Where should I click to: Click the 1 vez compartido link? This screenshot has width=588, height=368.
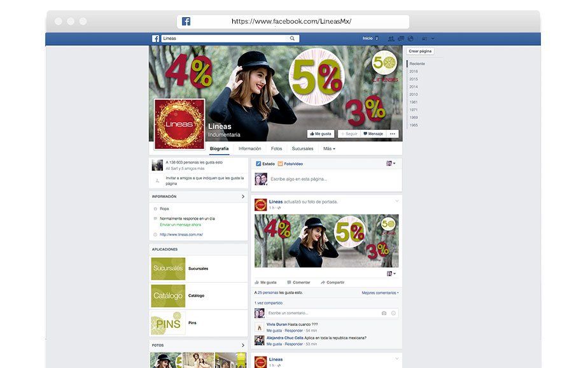268,303
